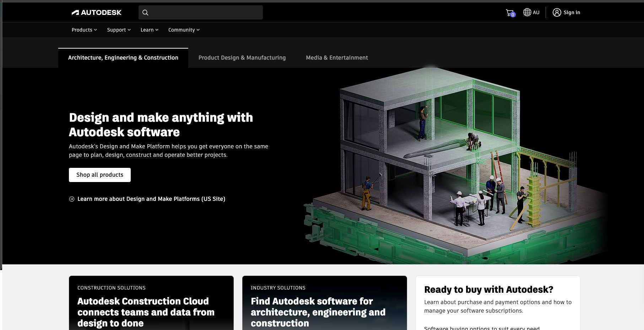Click the Shop all products button
This screenshot has width=644, height=330.
point(100,175)
